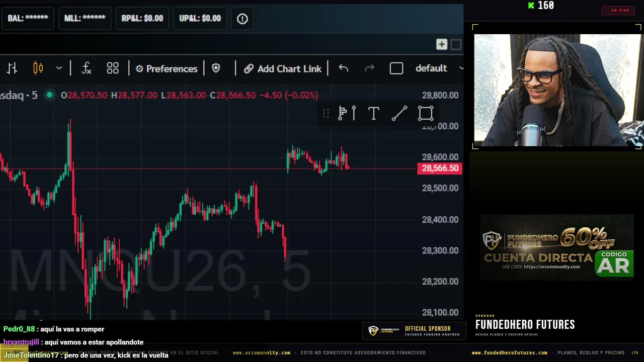Click the rounded square icon beside default
644x362 pixels.
tap(396, 68)
